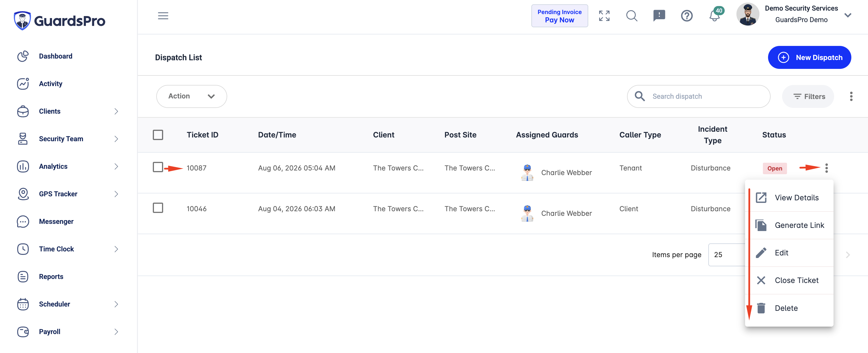This screenshot has width=868, height=353.
Task: Click Charlie Webber's avatar in ticket 10046
Action: click(x=527, y=213)
